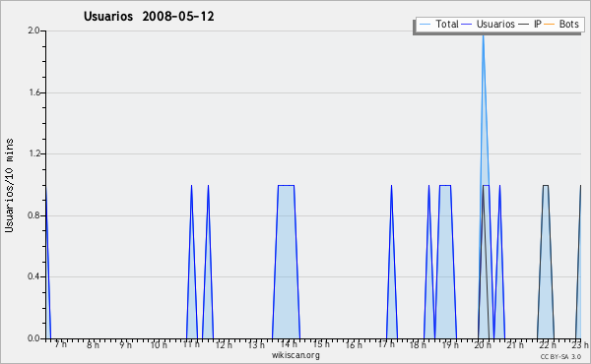Click the dark blue Usuarios legend line

coord(467,25)
